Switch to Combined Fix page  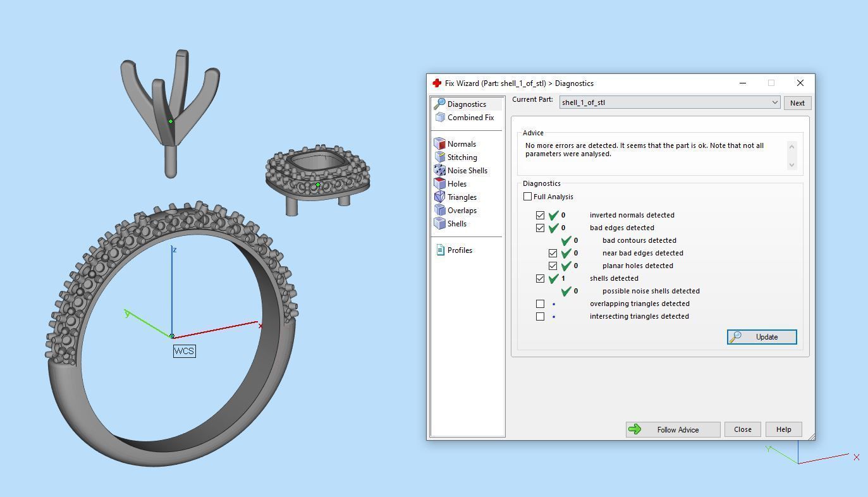470,118
